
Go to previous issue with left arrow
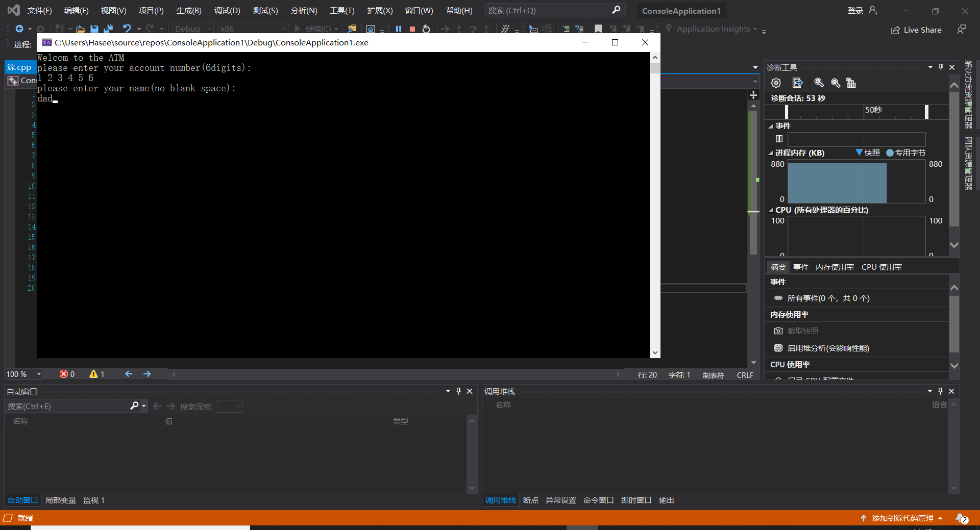pyautogui.click(x=129, y=374)
